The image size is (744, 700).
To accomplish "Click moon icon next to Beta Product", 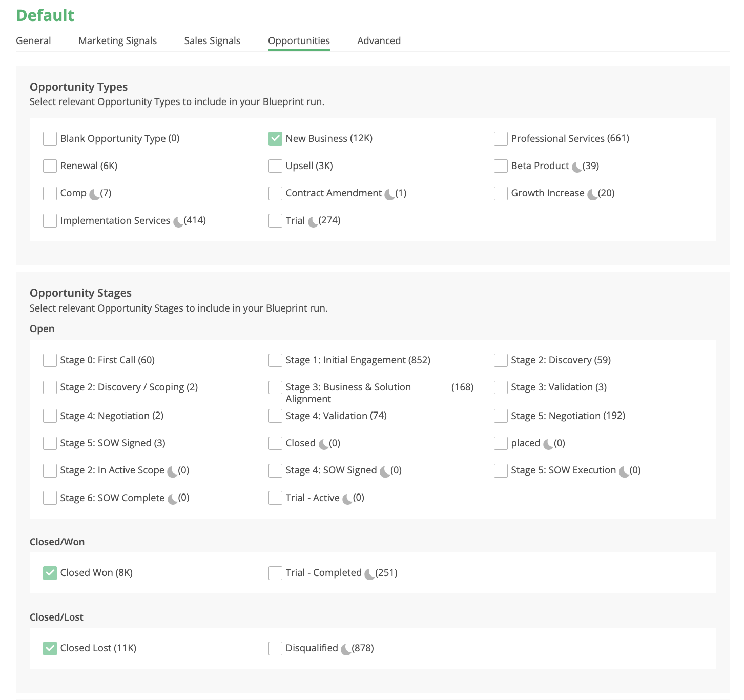I will (576, 167).
